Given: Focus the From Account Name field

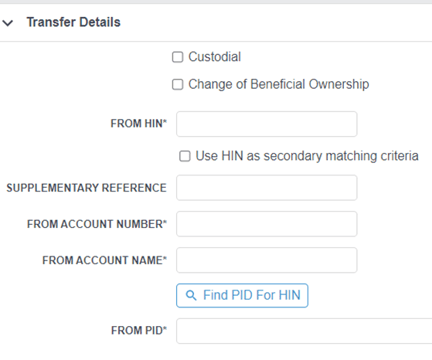Looking at the screenshot, I should tap(267, 260).
